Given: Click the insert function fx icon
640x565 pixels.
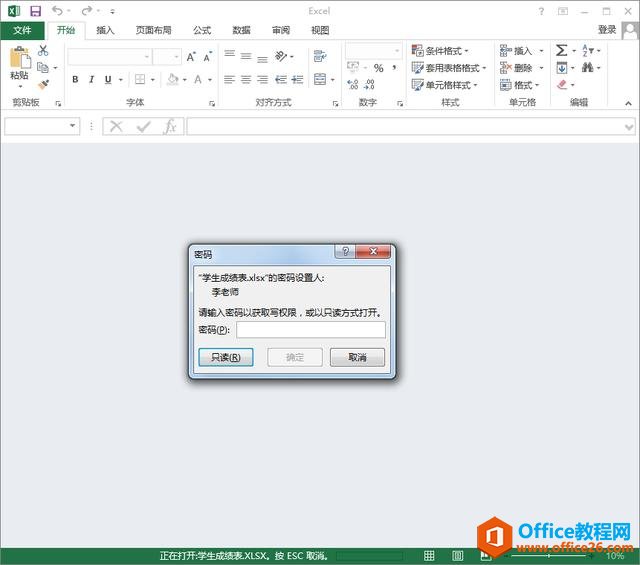Looking at the screenshot, I should pyautogui.click(x=170, y=126).
